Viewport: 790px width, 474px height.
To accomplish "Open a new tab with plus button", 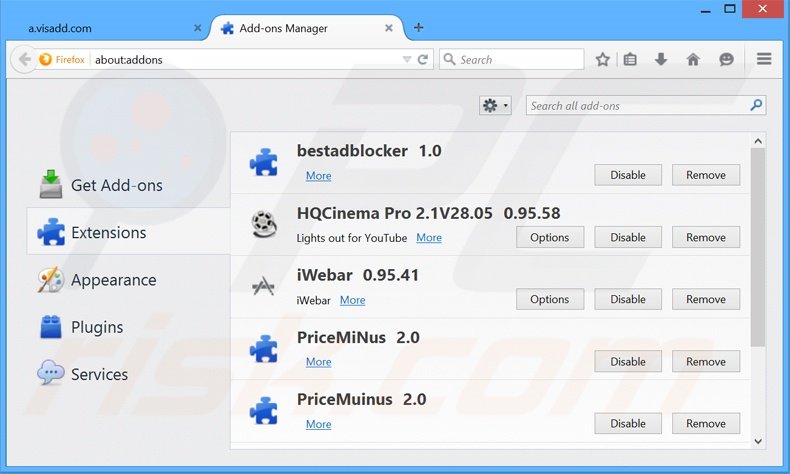I will point(418,28).
